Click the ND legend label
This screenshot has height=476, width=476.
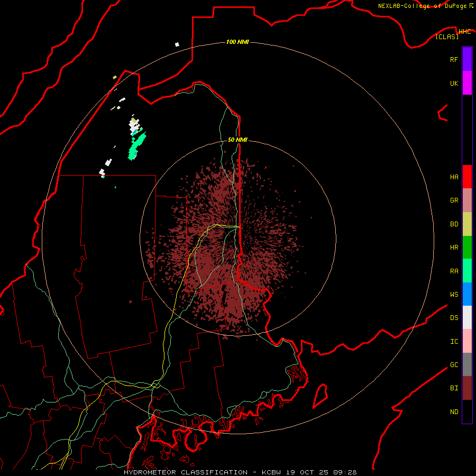pos(454,412)
